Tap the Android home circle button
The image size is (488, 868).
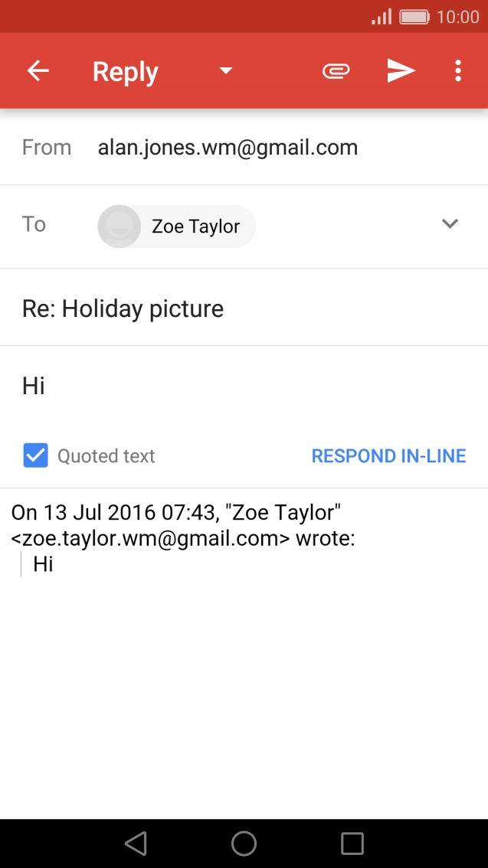[x=244, y=844]
